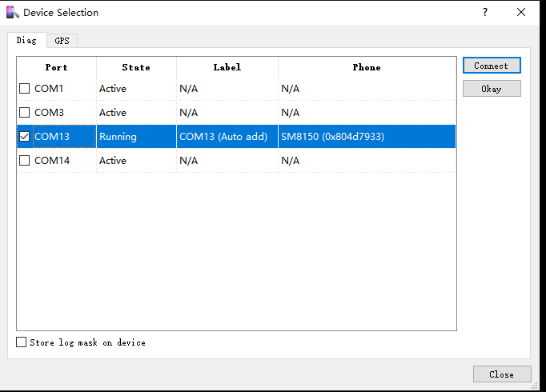Click the Close button at bottom
This screenshot has height=392, width=546.
[x=502, y=374]
